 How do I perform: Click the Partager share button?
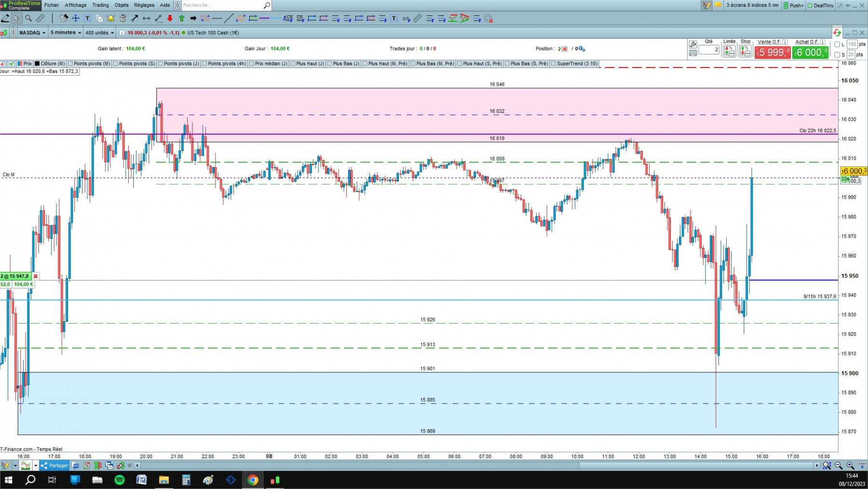click(x=54, y=465)
